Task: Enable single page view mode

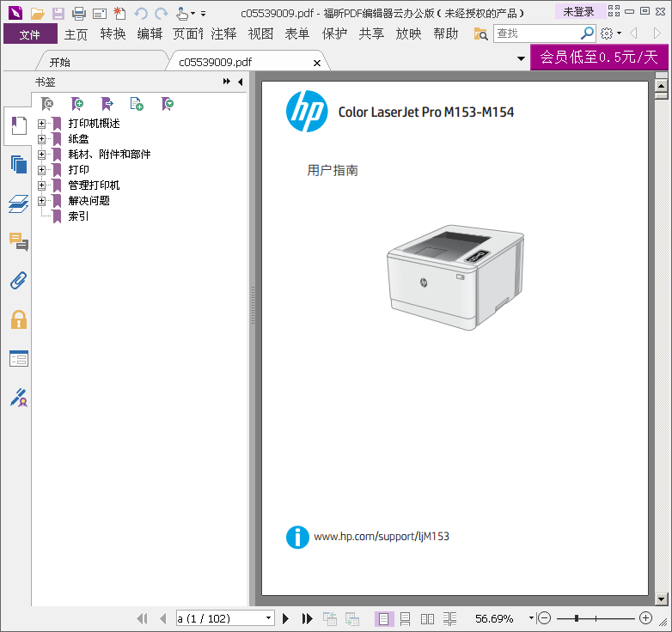Action: point(383,619)
